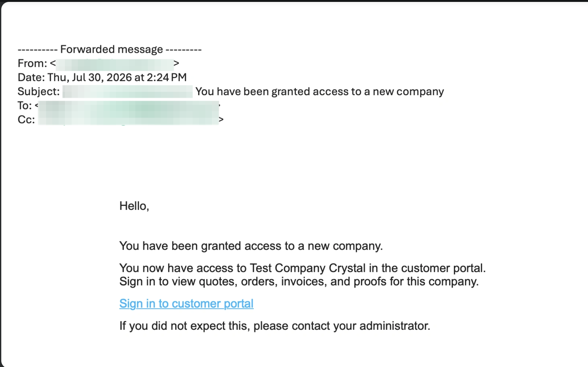Image resolution: width=588 pixels, height=367 pixels.
Task: Click the line about quotes, orders, invoices, and proofs
Action: [x=299, y=281]
